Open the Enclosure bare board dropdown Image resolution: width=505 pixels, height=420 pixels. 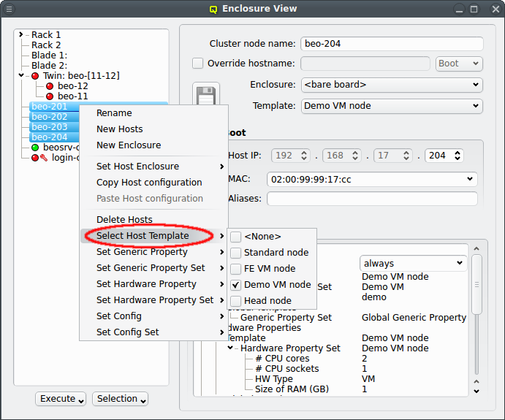392,85
